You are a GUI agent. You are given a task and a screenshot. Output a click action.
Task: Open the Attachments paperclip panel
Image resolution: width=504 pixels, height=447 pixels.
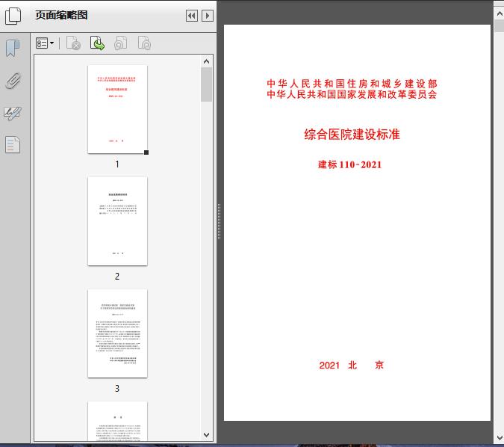point(13,81)
